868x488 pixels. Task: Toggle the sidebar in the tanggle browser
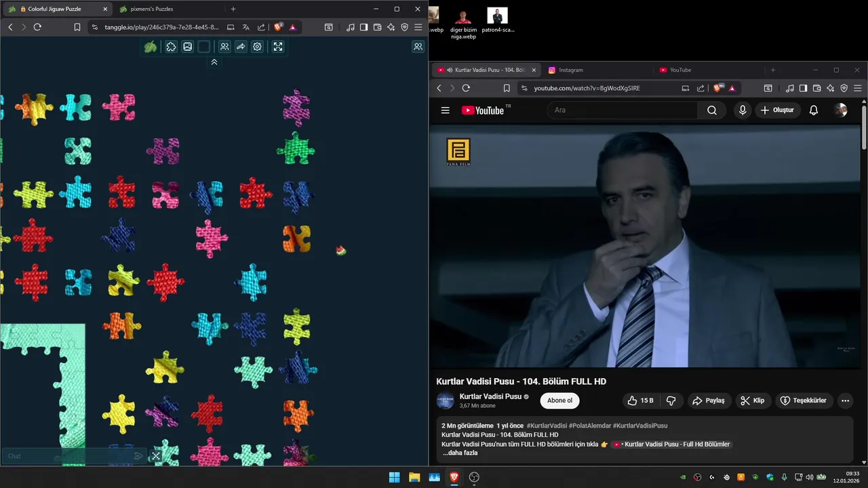coord(364,27)
